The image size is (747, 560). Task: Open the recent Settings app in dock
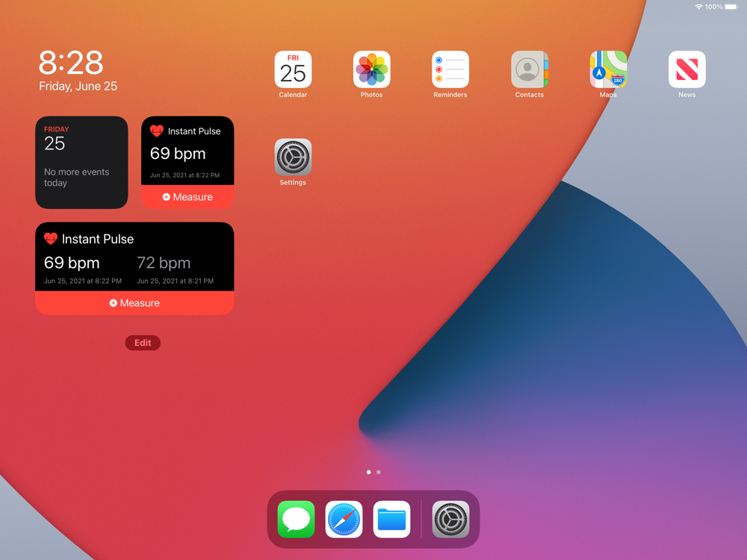click(x=450, y=519)
